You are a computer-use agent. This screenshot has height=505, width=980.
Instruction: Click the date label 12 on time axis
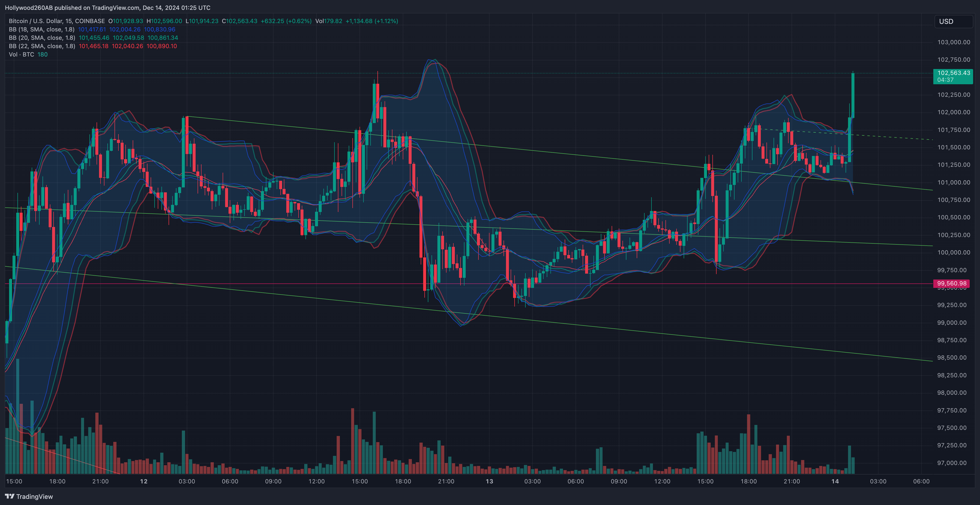[x=144, y=481]
